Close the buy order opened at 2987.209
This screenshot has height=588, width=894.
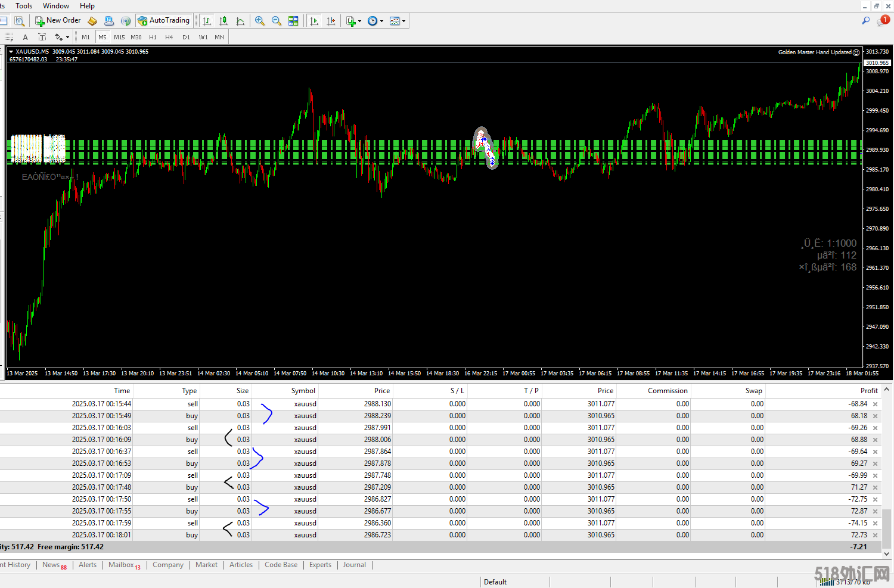pyautogui.click(x=876, y=487)
